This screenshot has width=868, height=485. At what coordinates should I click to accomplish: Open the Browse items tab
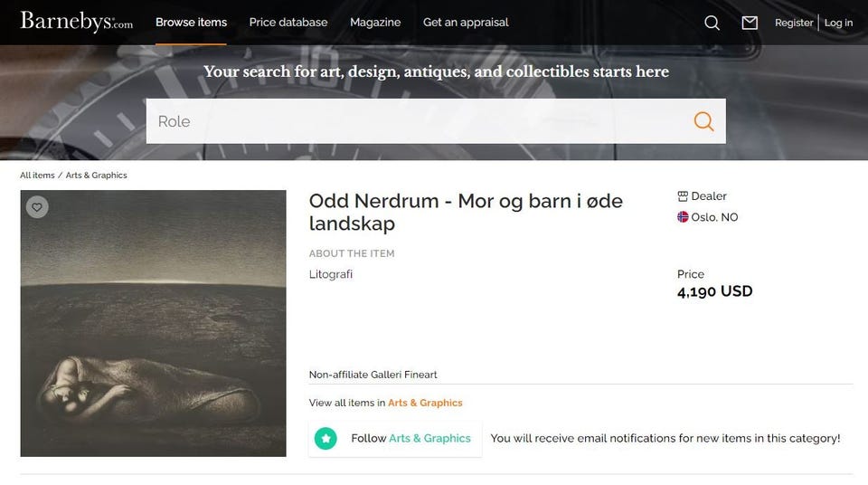191,23
